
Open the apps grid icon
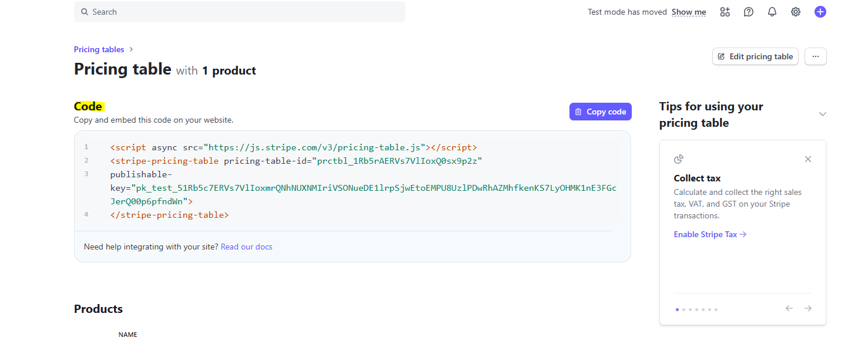[725, 12]
